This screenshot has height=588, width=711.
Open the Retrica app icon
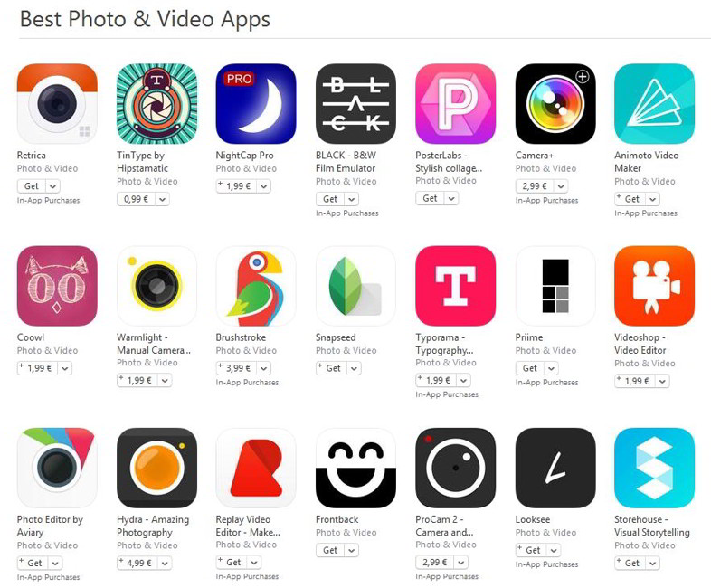coord(57,104)
